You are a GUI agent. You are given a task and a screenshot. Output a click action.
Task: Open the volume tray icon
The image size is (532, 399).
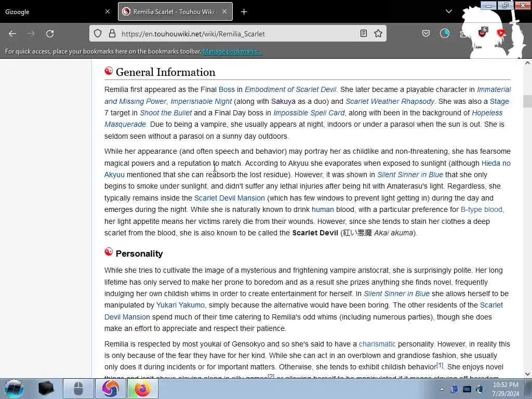(480, 389)
